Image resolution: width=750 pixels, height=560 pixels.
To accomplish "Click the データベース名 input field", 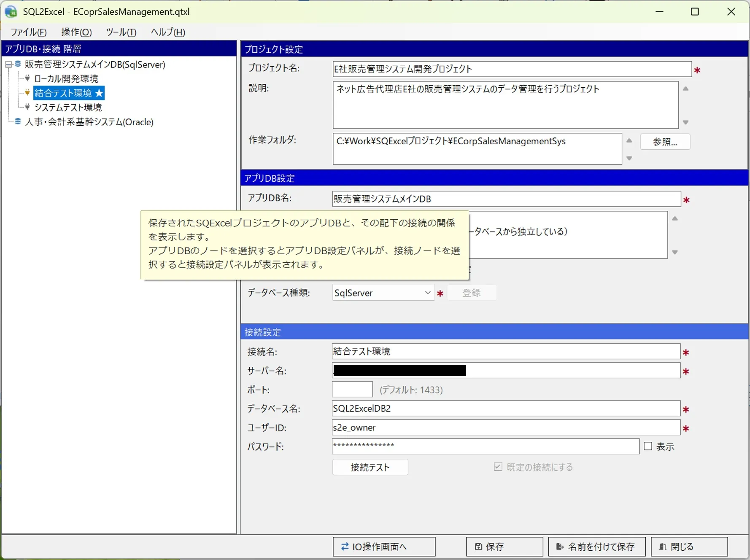I will [x=506, y=408].
